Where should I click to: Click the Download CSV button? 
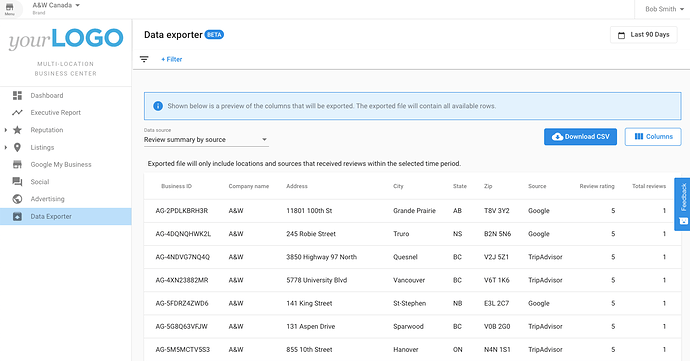tap(580, 137)
